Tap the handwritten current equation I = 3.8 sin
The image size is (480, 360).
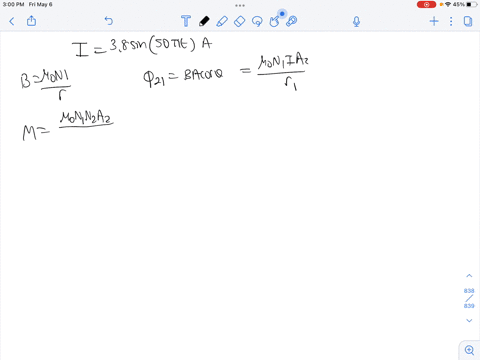tap(142, 47)
